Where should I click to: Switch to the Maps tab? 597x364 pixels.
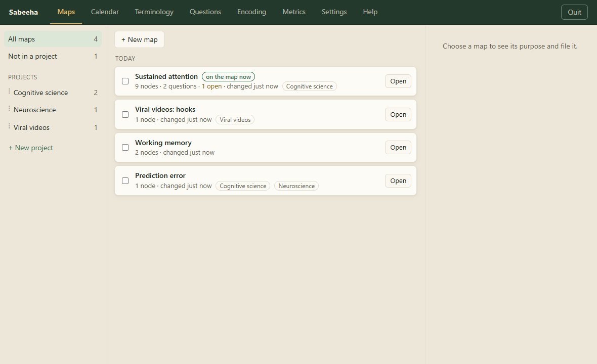[66, 12]
